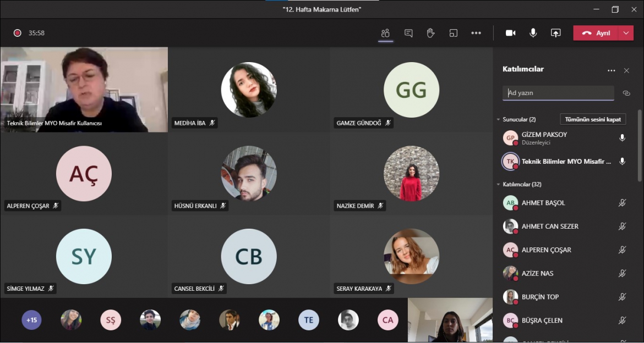Click Tümünün sesini kapat button
Viewport: 644px width, 343px height.
[x=592, y=119]
